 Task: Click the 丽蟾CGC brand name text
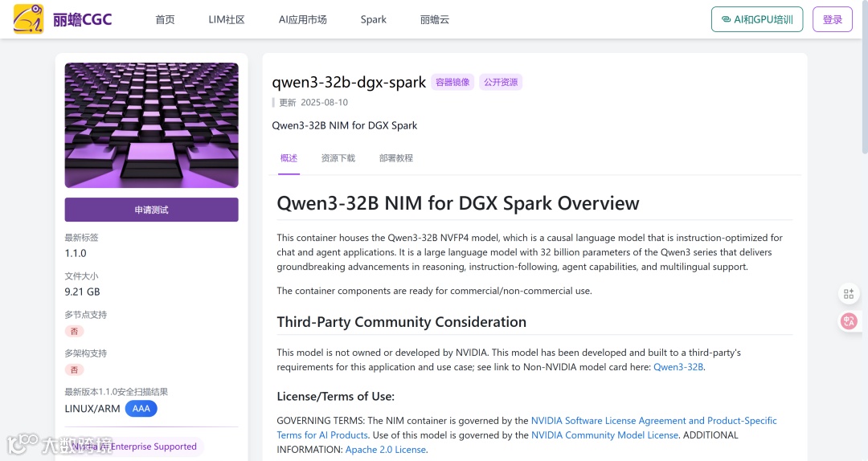click(83, 20)
